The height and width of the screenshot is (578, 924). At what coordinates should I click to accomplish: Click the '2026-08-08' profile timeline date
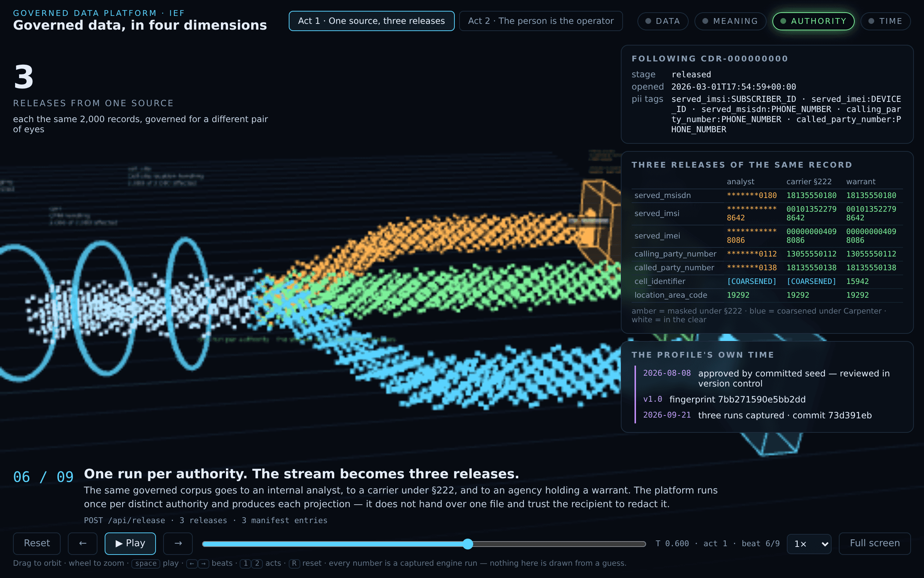pos(667,373)
